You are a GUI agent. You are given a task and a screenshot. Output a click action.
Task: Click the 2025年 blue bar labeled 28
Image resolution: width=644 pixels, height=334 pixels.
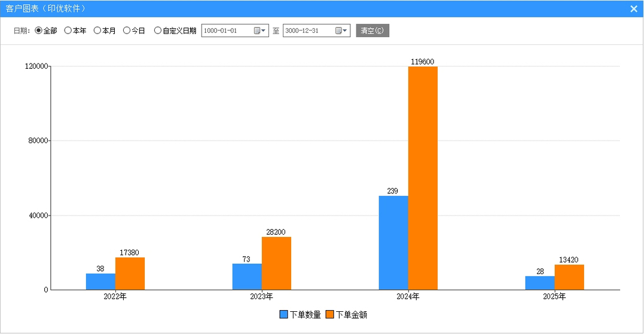click(x=540, y=283)
